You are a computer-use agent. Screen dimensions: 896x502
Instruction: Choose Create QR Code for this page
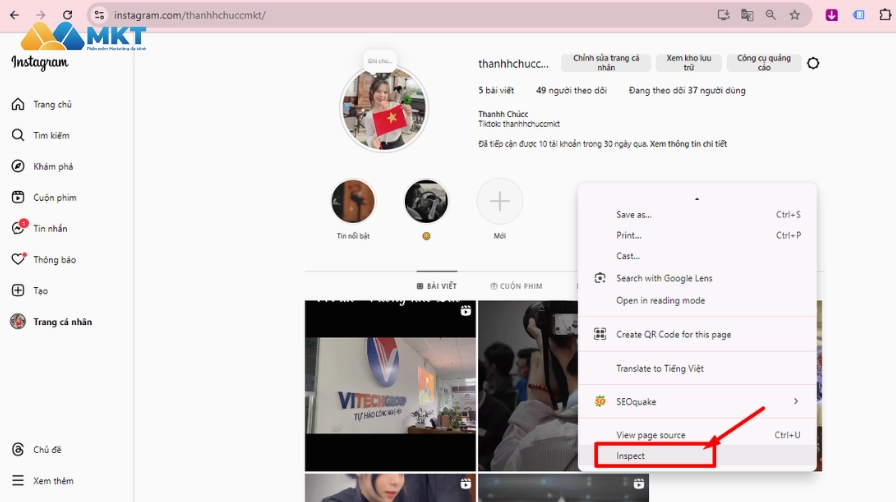(697, 334)
